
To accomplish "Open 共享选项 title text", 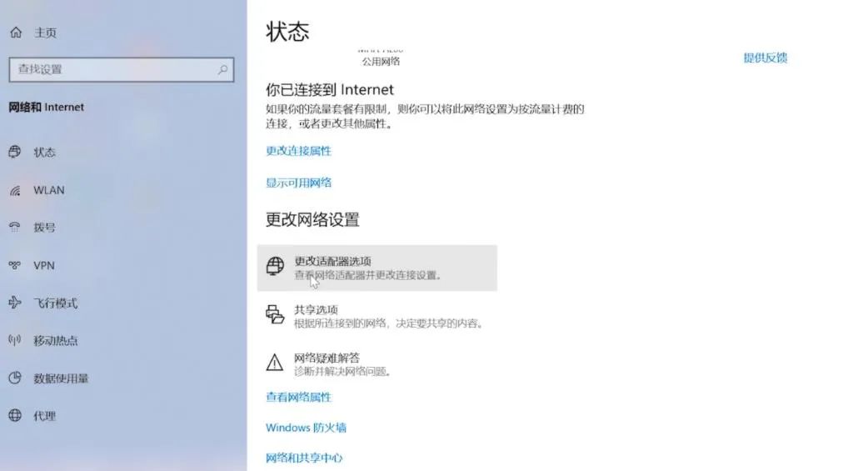I will (316, 310).
